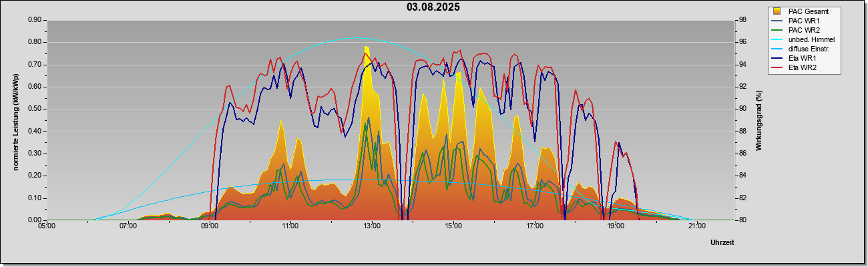Click the 09:00 time axis tick label
868x267 pixels.
209,226
